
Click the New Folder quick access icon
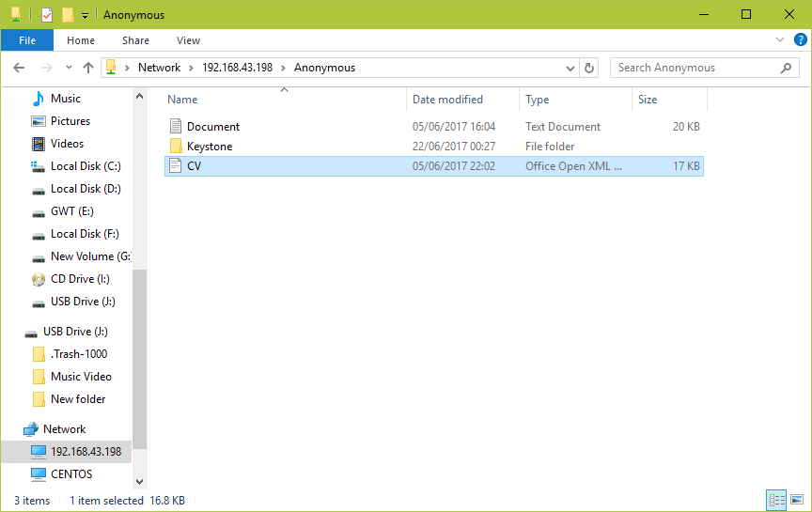68,14
